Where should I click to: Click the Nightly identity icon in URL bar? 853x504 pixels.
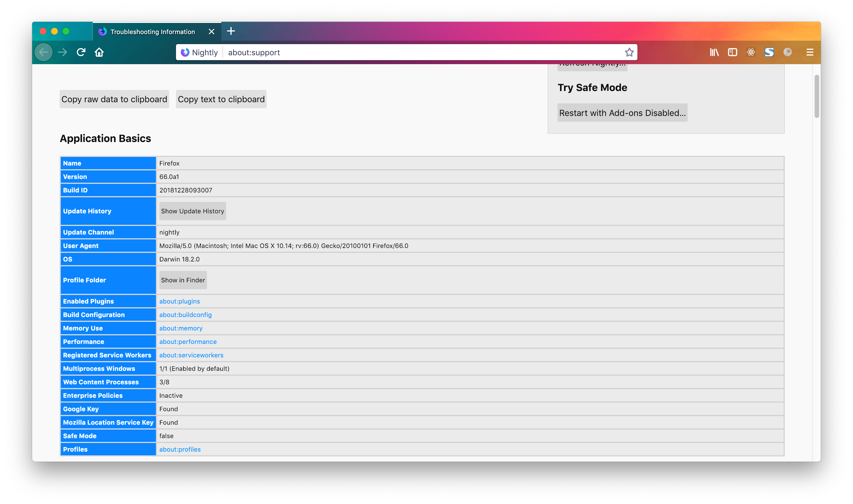[x=199, y=52]
